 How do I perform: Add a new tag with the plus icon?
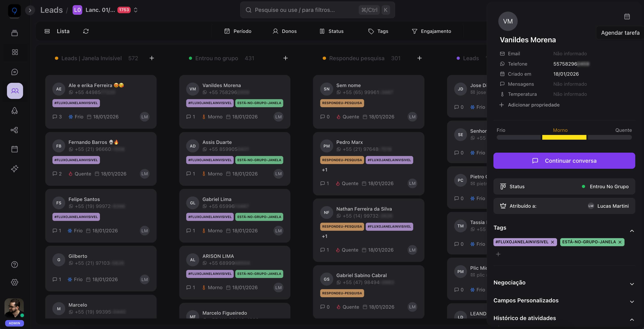pos(498,254)
